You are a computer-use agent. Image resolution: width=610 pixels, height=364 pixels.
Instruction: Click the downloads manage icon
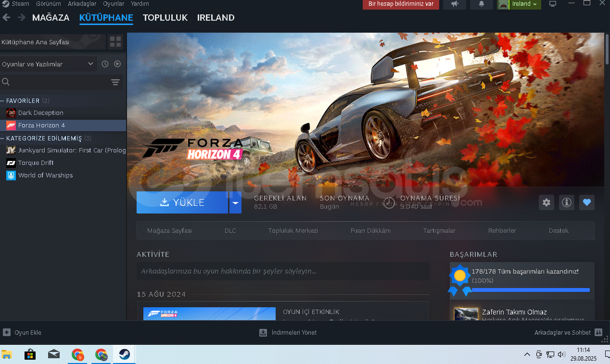263,332
